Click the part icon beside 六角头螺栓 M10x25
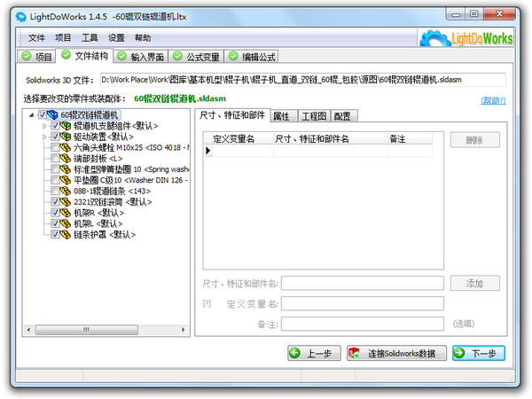The height and width of the screenshot is (399, 532). pyautogui.click(x=66, y=147)
